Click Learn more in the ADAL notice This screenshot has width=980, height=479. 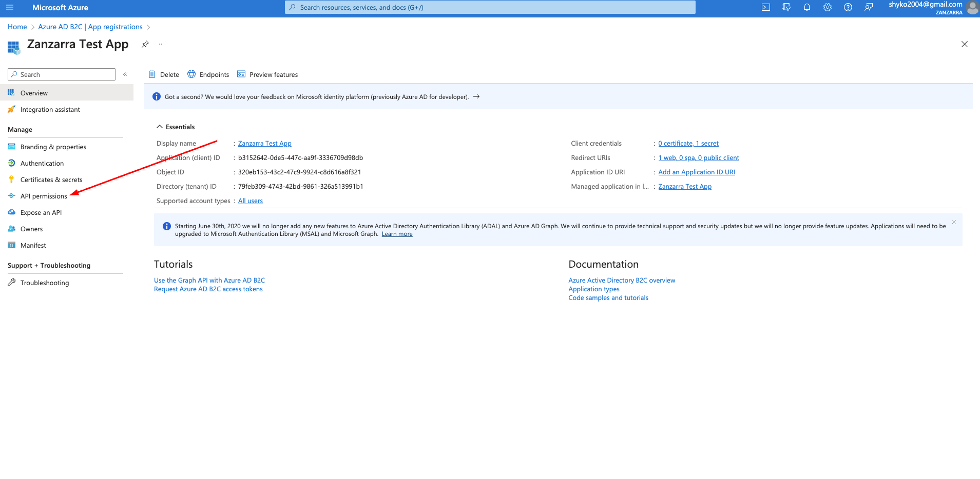click(x=397, y=234)
